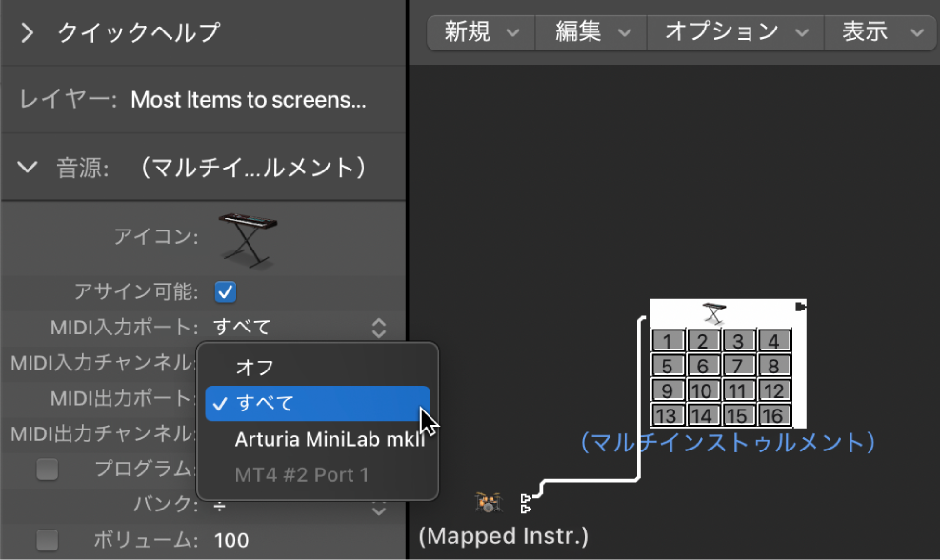Enable the プログラム checkbox

point(47,469)
